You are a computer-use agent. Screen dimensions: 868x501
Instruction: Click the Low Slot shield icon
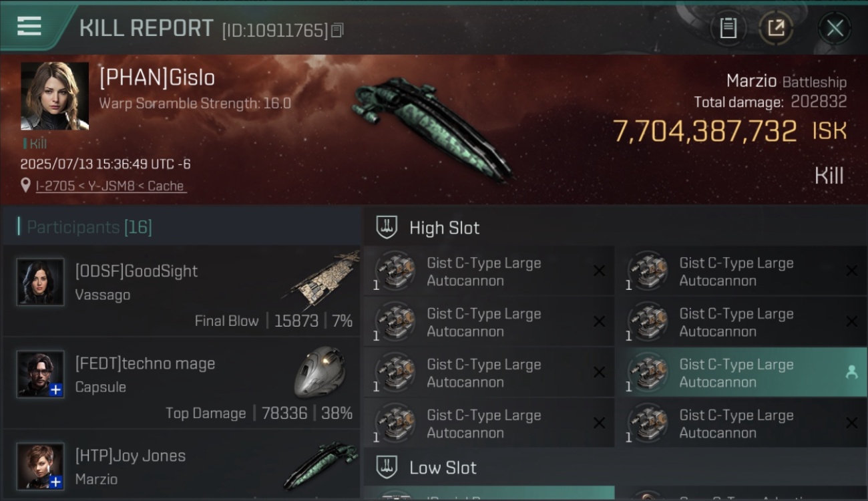pyautogui.click(x=387, y=467)
